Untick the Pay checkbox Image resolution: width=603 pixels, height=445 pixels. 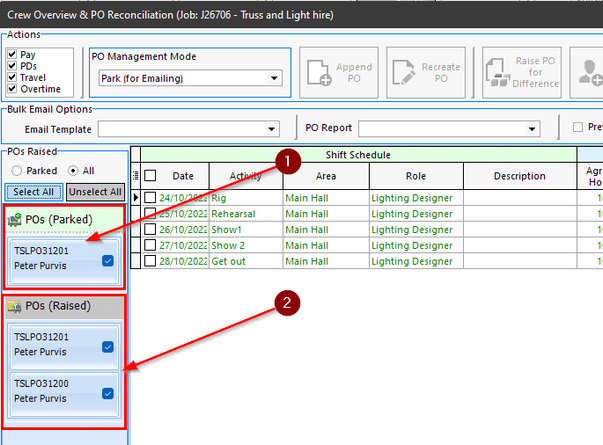click(x=12, y=53)
